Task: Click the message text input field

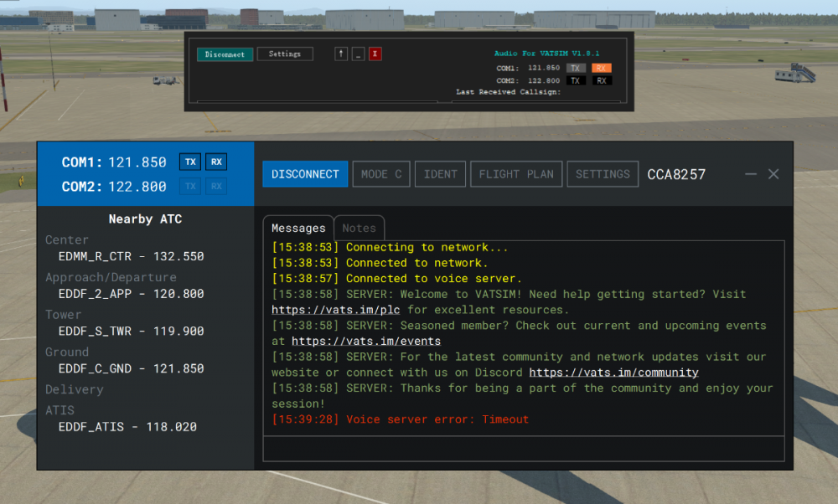Action: pos(524,449)
